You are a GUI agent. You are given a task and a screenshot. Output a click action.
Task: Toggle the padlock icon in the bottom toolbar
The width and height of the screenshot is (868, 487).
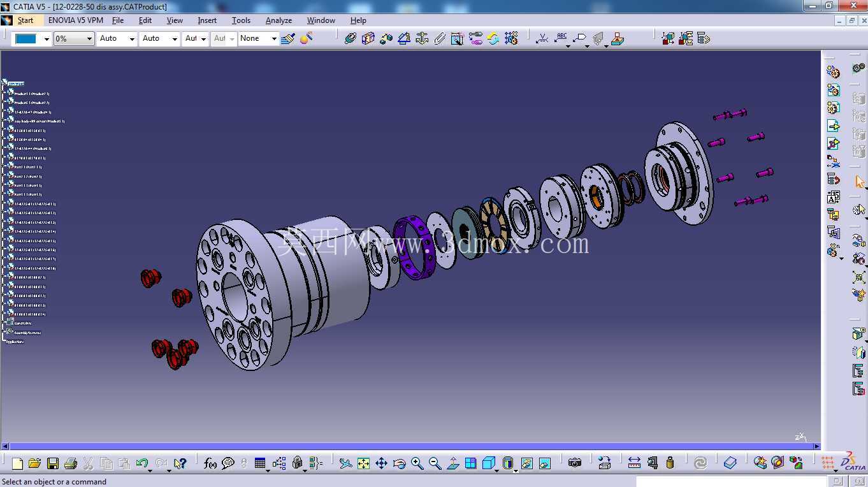(297, 463)
